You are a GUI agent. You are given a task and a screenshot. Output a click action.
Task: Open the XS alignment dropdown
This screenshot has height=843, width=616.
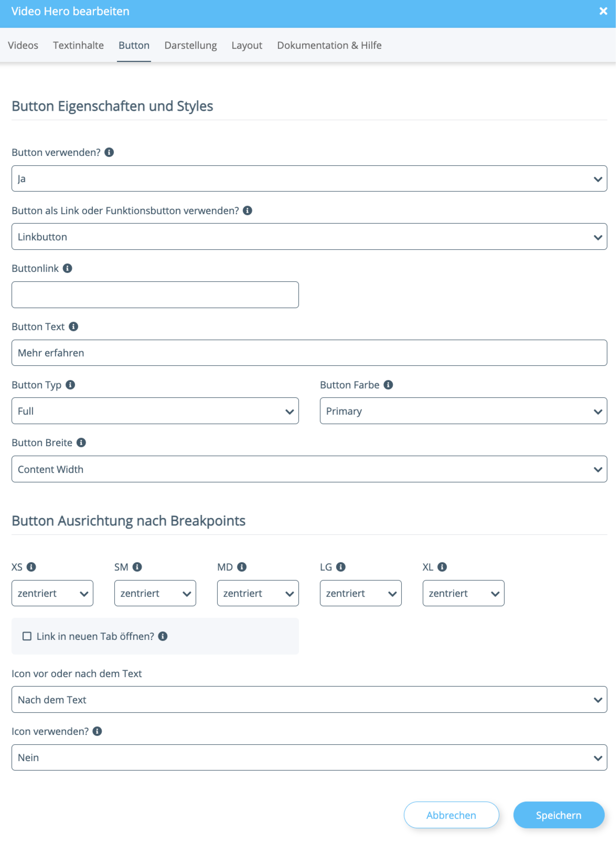[x=52, y=593]
